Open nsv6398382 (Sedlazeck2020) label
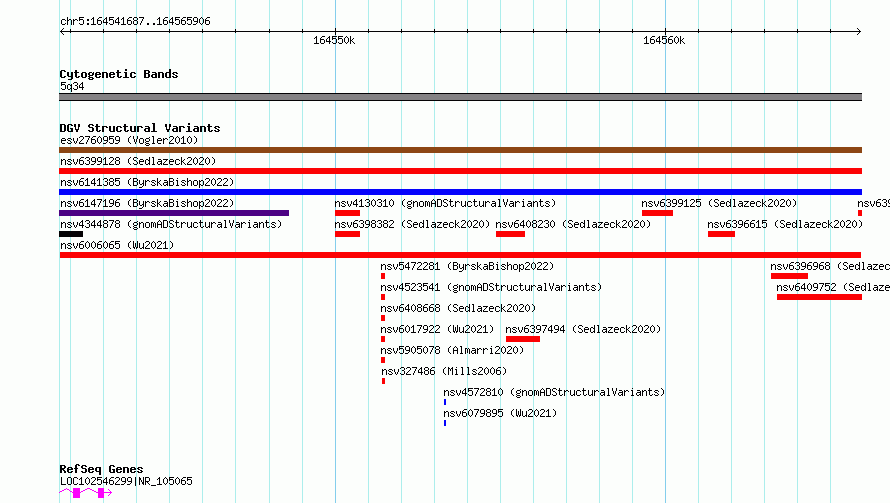 (412, 224)
